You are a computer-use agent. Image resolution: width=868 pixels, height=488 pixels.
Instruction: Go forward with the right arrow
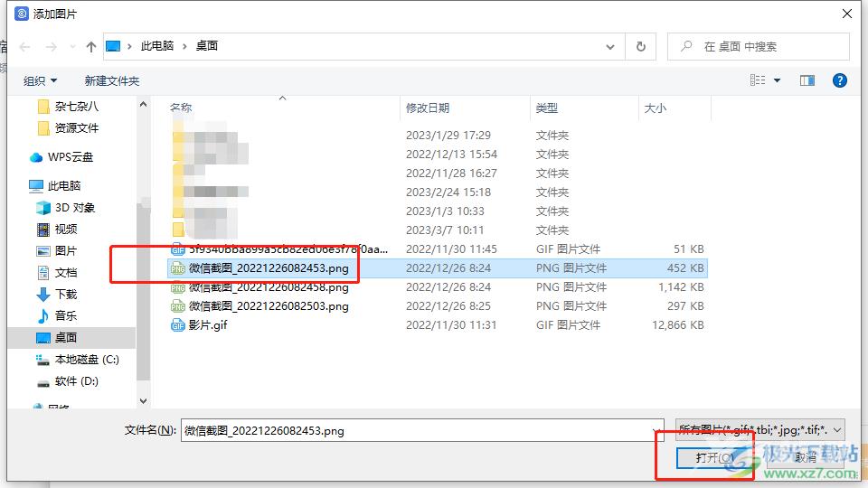(51, 47)
